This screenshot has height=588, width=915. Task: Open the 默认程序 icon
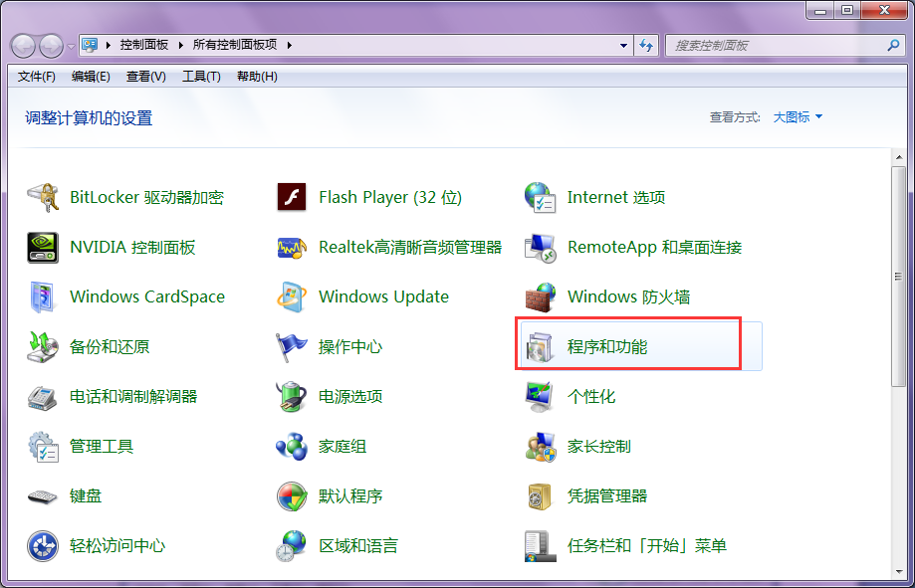[291, 496]
